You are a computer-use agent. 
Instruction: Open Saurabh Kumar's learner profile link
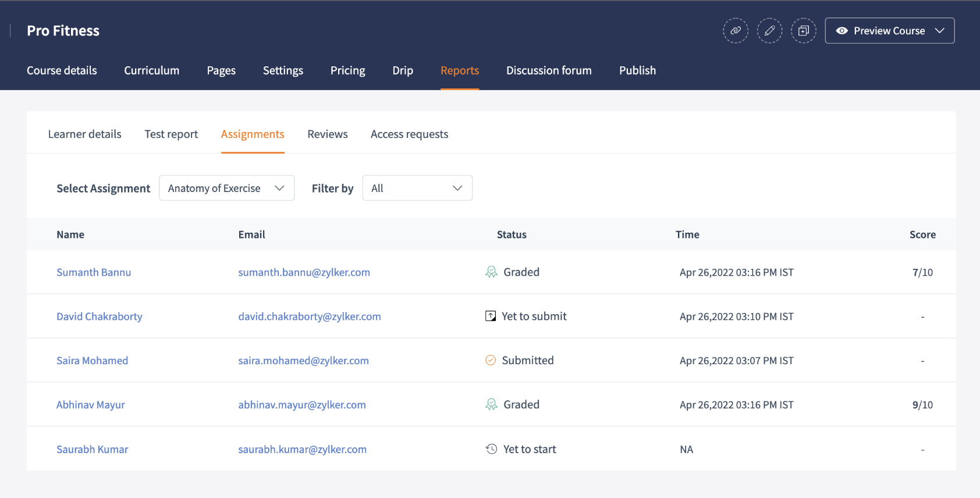tap(92, 449)
